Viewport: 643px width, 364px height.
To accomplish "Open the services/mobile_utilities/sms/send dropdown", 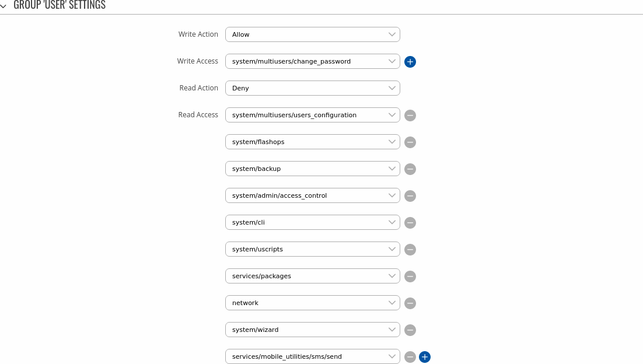I will tap(312, 356).
